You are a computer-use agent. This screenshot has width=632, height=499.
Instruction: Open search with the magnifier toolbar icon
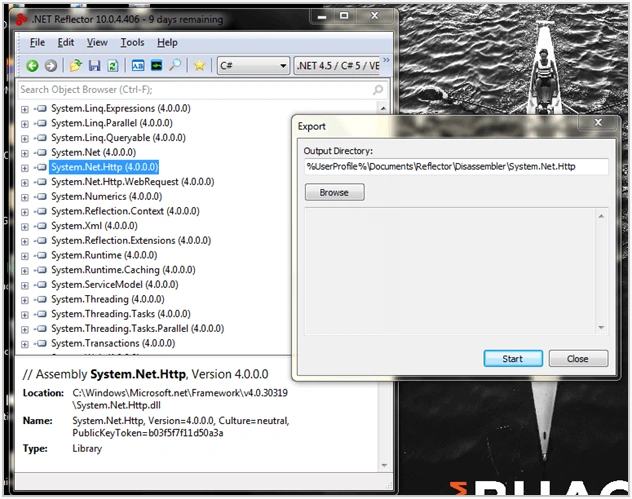point(175,65)
